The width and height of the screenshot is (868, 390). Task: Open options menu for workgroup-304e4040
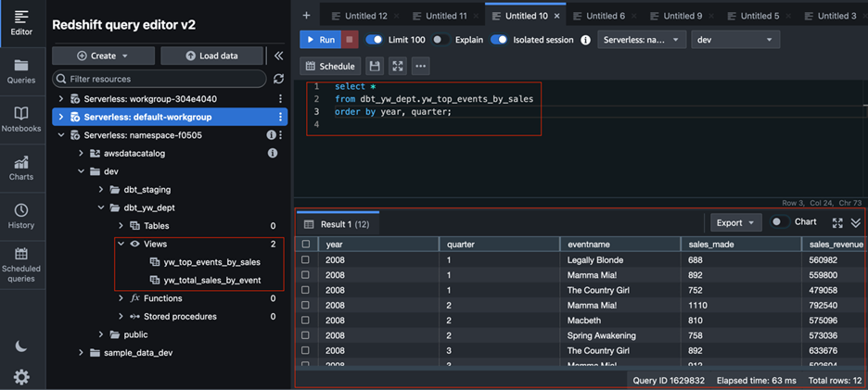[x=281, y=99]
